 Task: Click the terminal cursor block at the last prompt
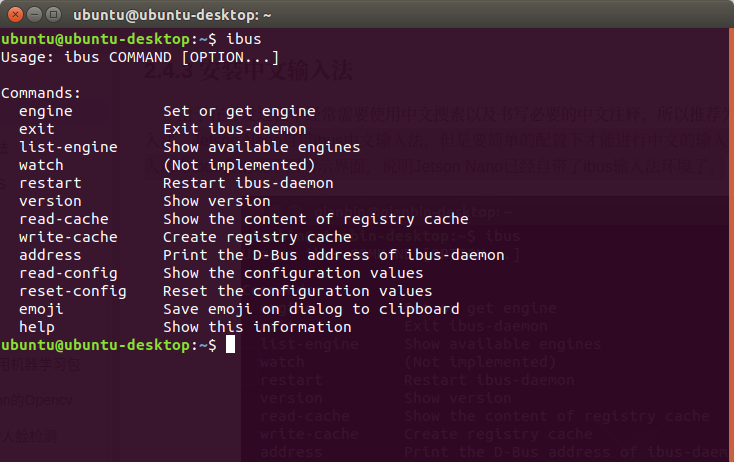click(x=230, y=345)
